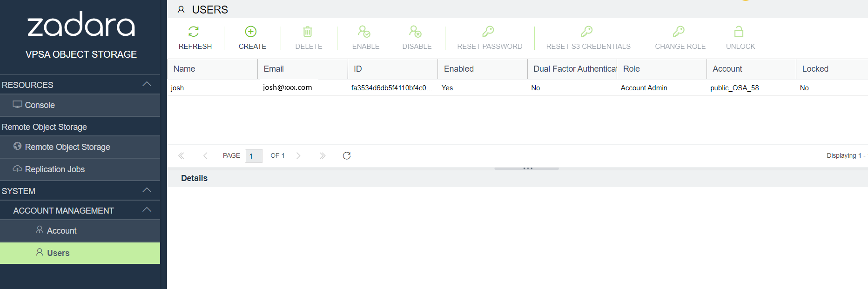Click the Delete trash icon
The image size is (868, 289).
(x=308, y=32)
